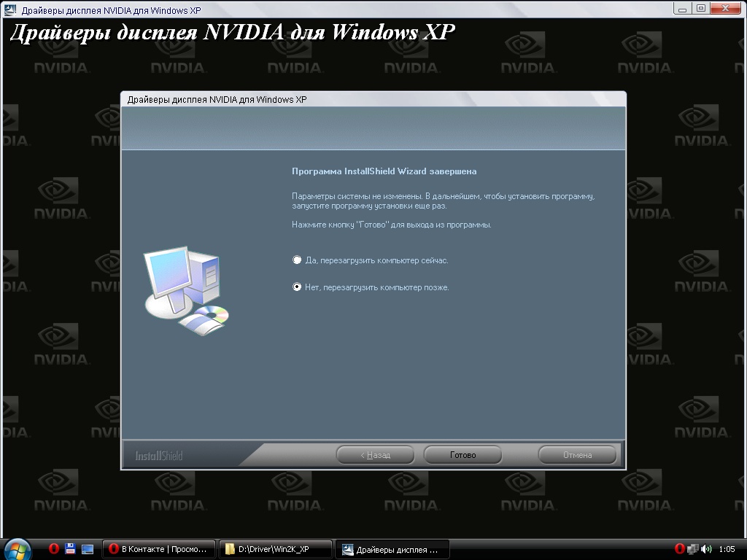747x560 pixels.
Task: Click text 'Параметры системы не изменены'
Action: [357, 196]
